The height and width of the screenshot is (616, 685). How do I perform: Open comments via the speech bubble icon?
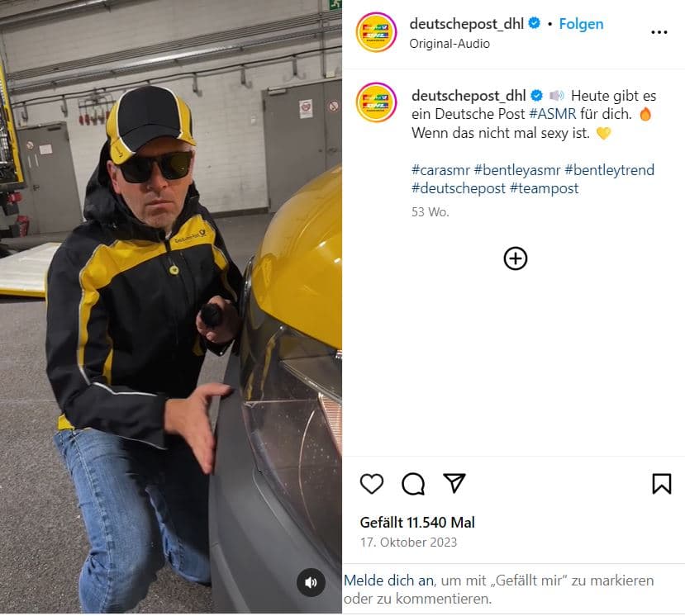tap(413, 484)
